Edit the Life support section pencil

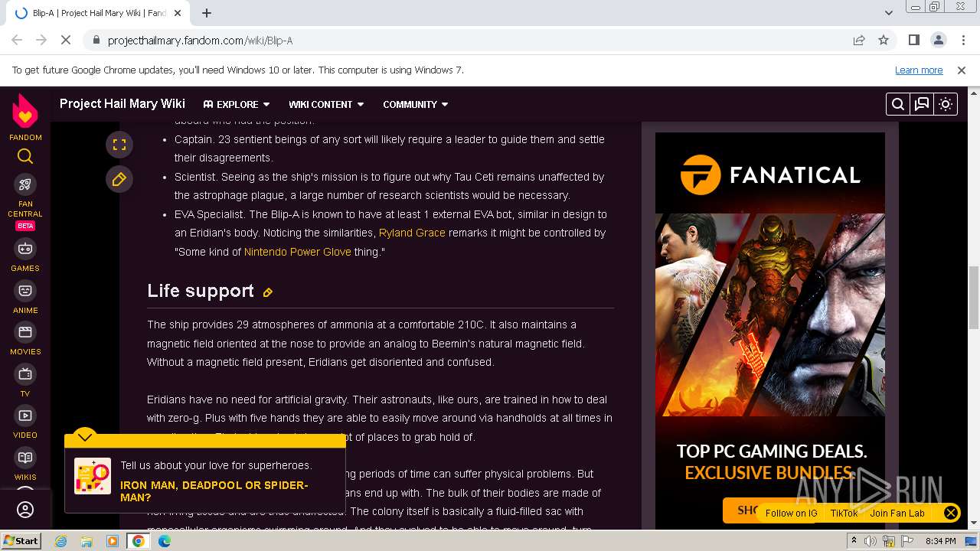pyautogui.click(x=268, y=292)
